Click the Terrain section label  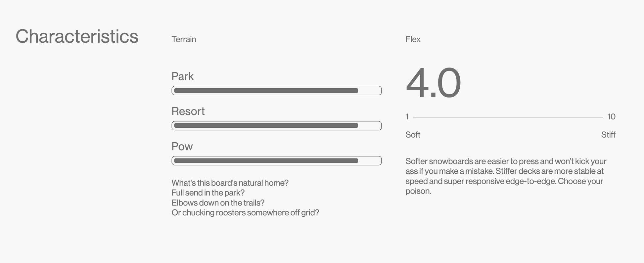[x=184, y=39]
